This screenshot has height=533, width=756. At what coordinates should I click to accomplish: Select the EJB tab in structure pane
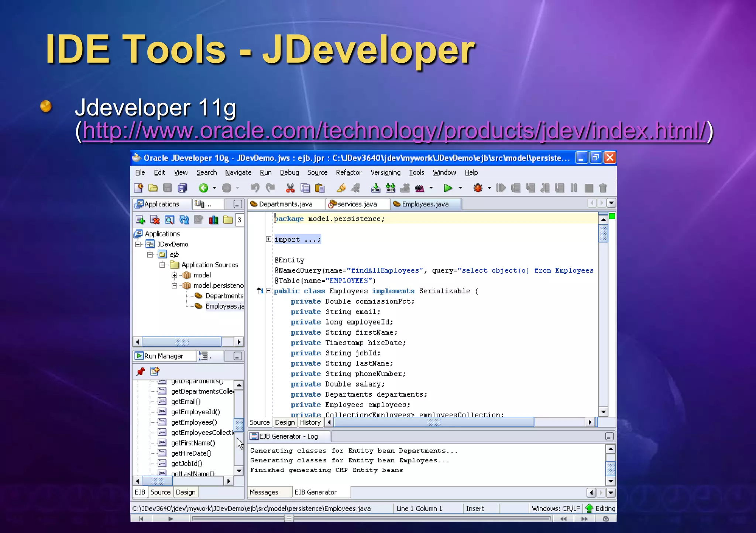pyautogui.click(x=140, y=492)
